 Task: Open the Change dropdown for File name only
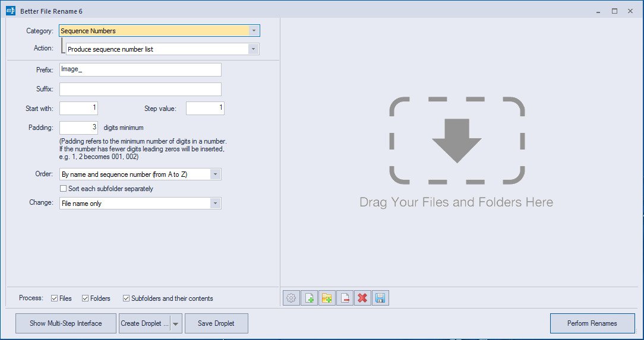216,204
